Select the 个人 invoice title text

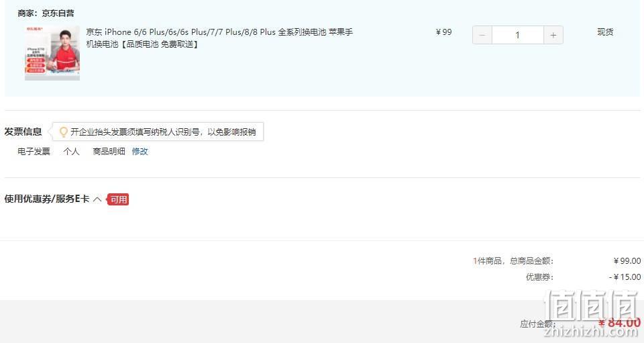tap(72, 152)
